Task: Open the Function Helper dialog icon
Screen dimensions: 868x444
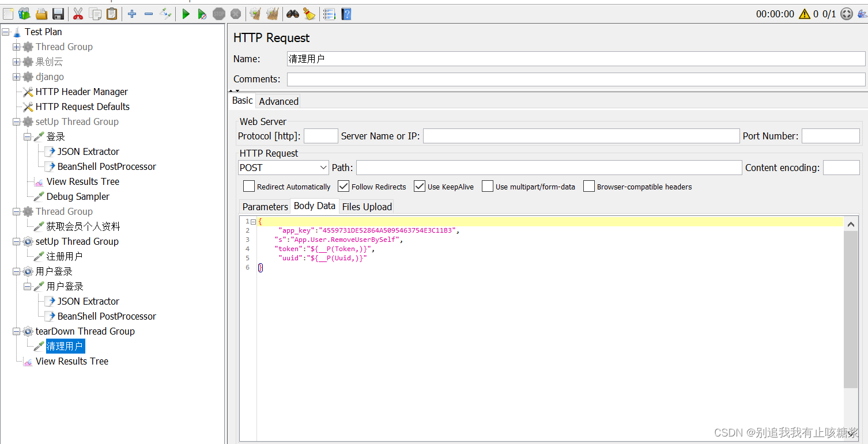Action: 329,14
